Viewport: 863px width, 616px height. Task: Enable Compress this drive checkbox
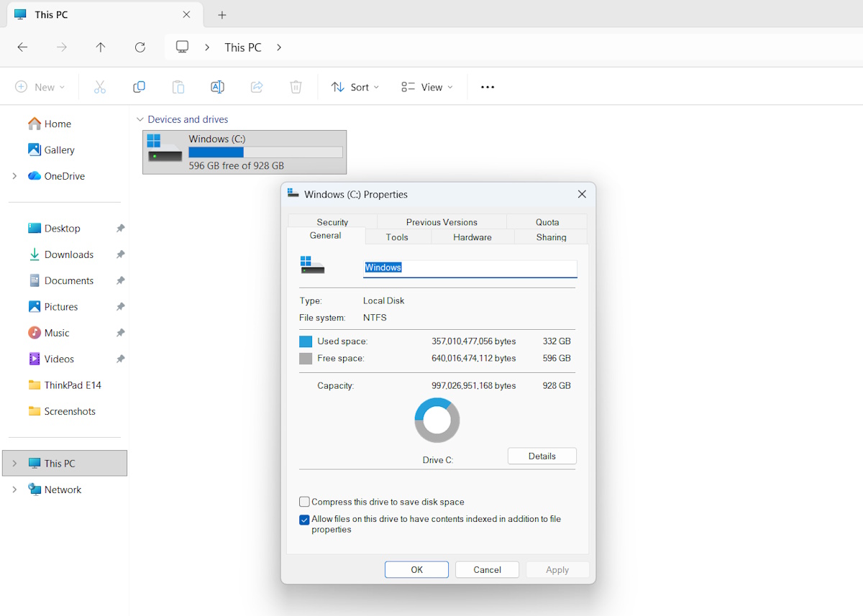305,502
